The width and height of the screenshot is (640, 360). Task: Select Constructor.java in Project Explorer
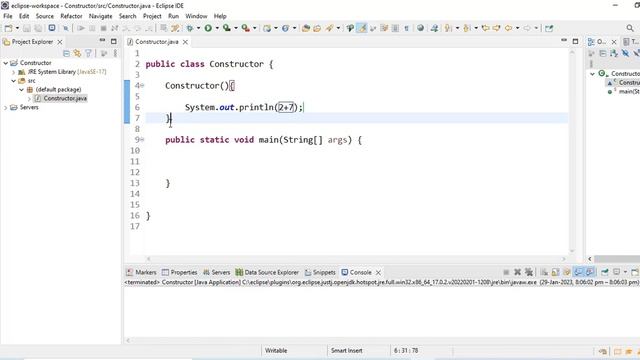61,98
